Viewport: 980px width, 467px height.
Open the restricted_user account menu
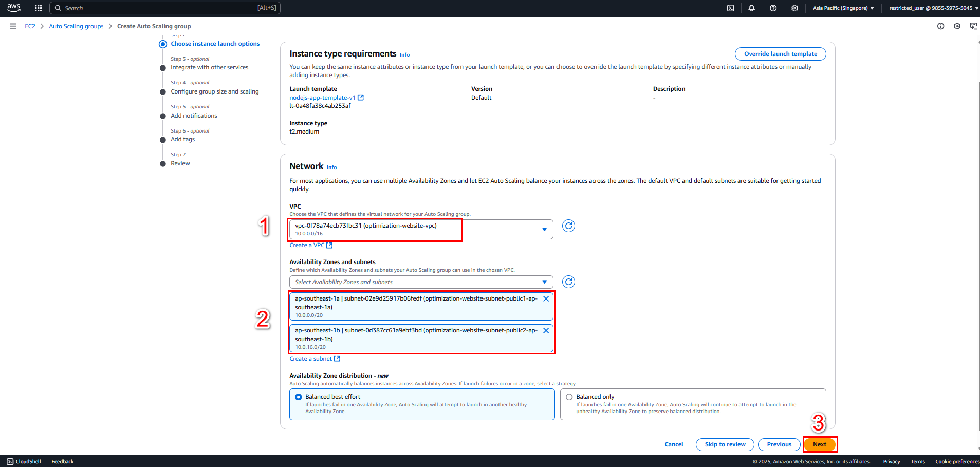(x=933, y=8)
